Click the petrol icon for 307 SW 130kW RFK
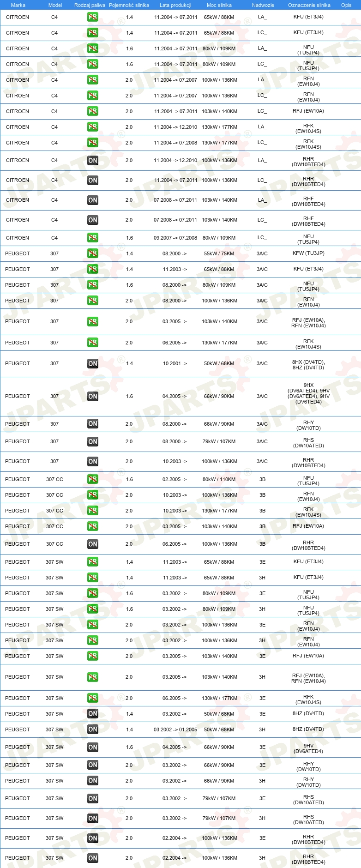The width and height of the screenshot is (361, 868). 92,698
